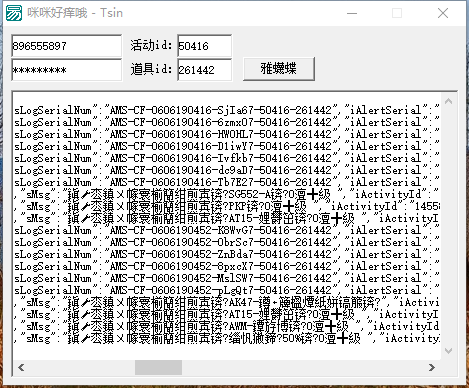The width and height of the screenshot is (469, 388).
Task: Click the log line containing SjIa67
Action: click(x=227, y=110)
